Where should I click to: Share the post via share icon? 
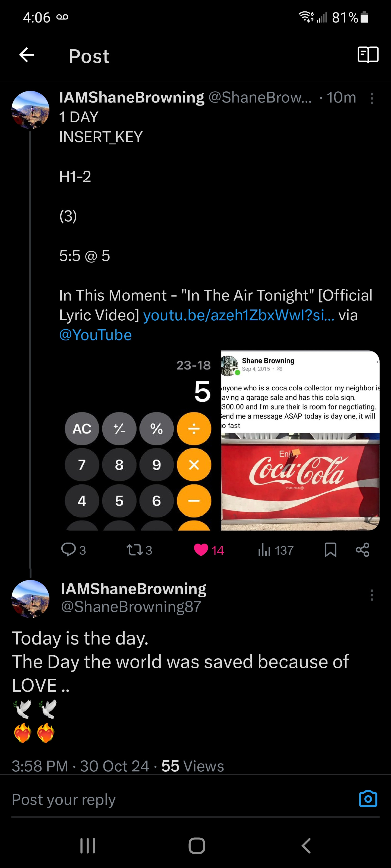(x=363, y=550)
